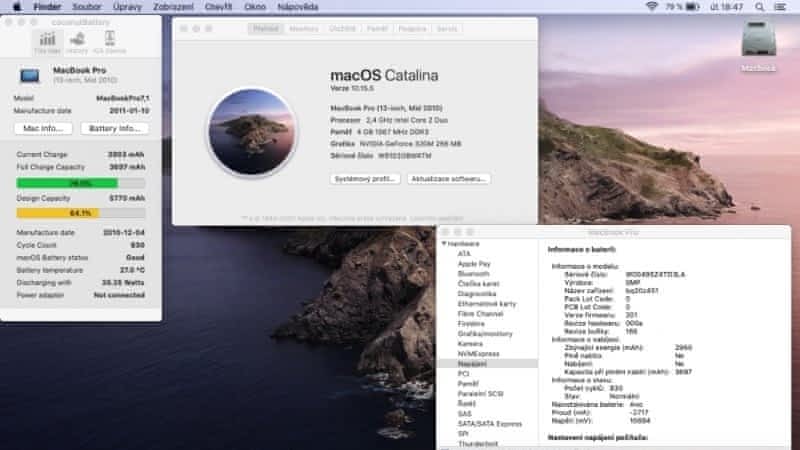Open the Nápověda menu

click(x=298, y=7)
